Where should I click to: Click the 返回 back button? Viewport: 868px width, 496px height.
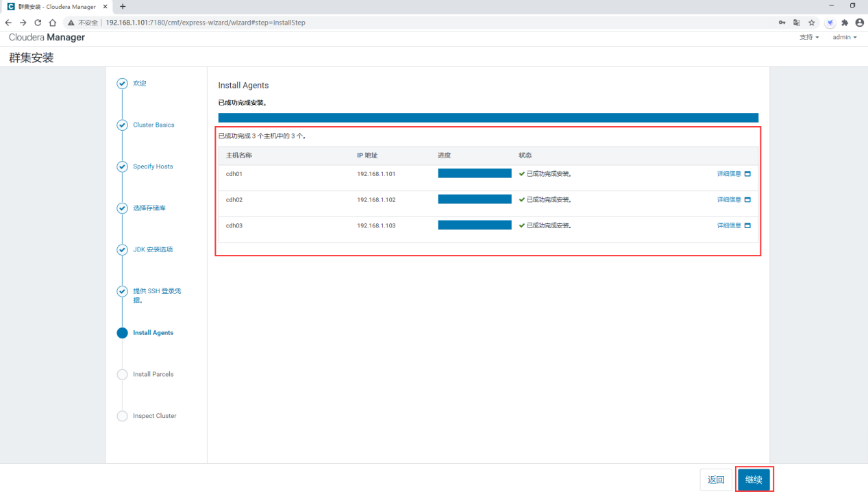(716, 480)
